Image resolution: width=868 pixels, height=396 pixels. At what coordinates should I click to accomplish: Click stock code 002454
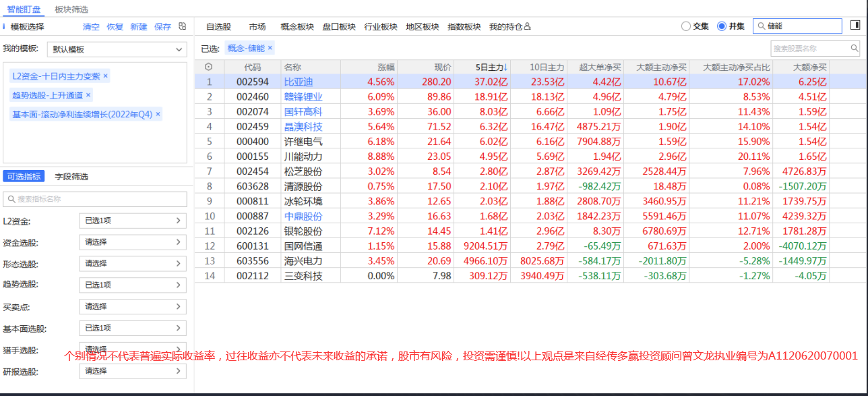click(253, 171)
